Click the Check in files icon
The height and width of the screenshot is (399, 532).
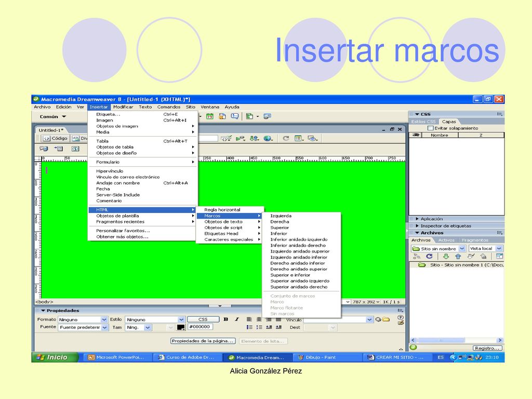484,257
